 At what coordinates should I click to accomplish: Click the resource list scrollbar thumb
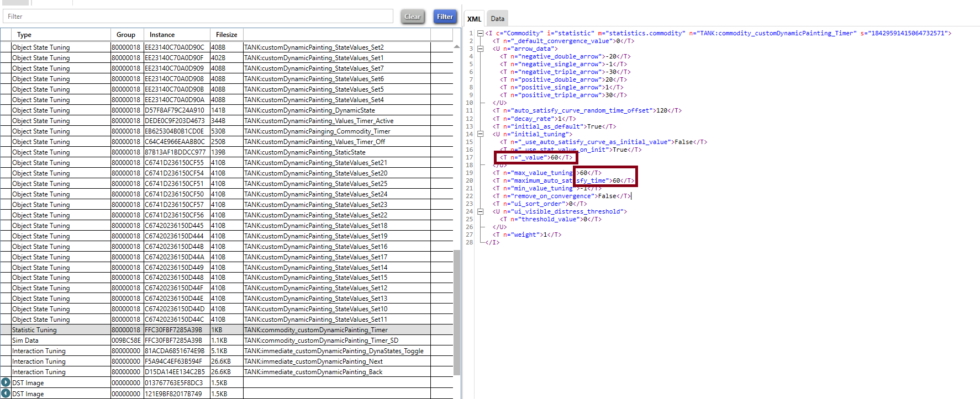pos(457,312)
